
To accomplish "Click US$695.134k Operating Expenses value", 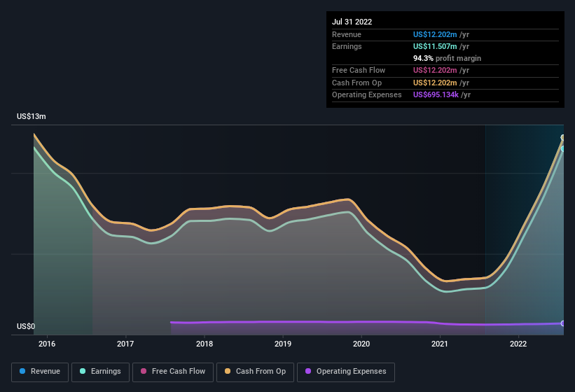I will pyautogui.click(x=436, y=94).
